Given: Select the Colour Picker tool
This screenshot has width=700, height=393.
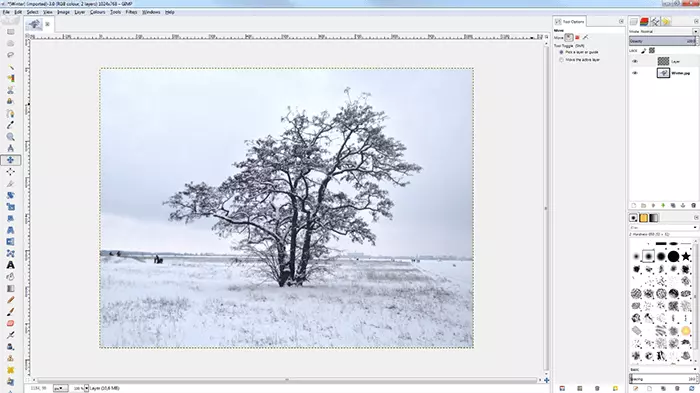Looking at the screenshot, I should point(10,125).
